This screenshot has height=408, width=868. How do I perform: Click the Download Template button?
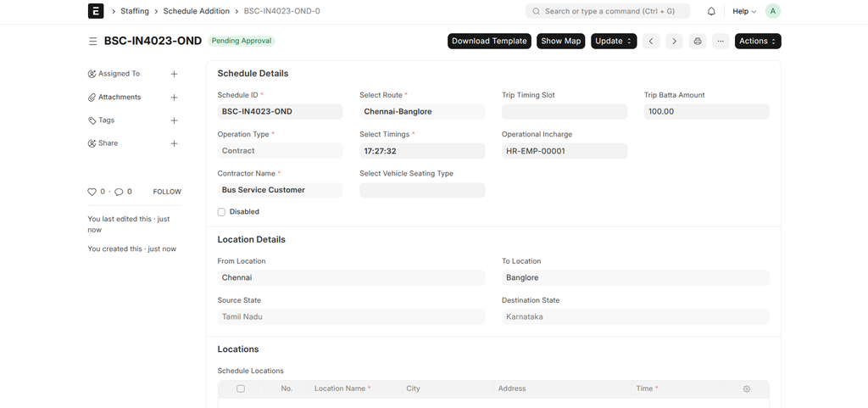pyautogui.click(x=489, y=41)
